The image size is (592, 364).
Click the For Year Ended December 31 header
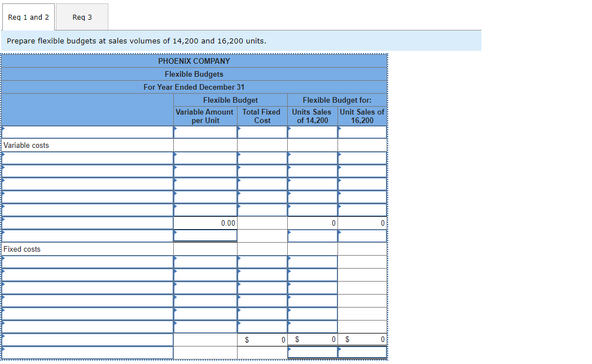[x=194, y=87]
